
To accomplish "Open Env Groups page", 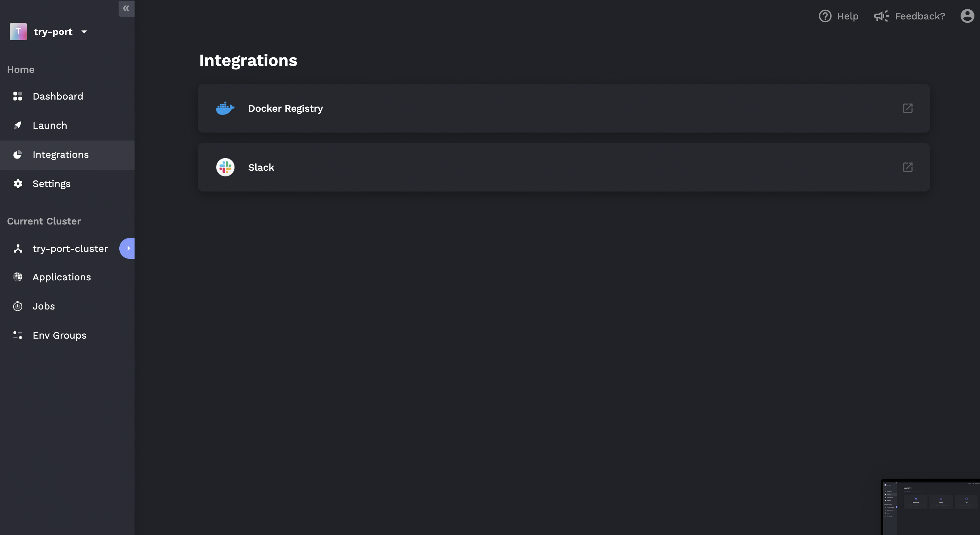I will click(59, 336).
